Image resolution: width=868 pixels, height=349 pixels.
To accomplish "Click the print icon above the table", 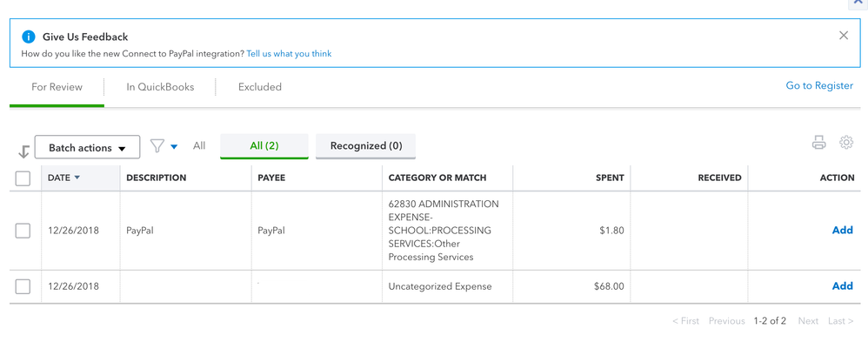I will 818,143.
